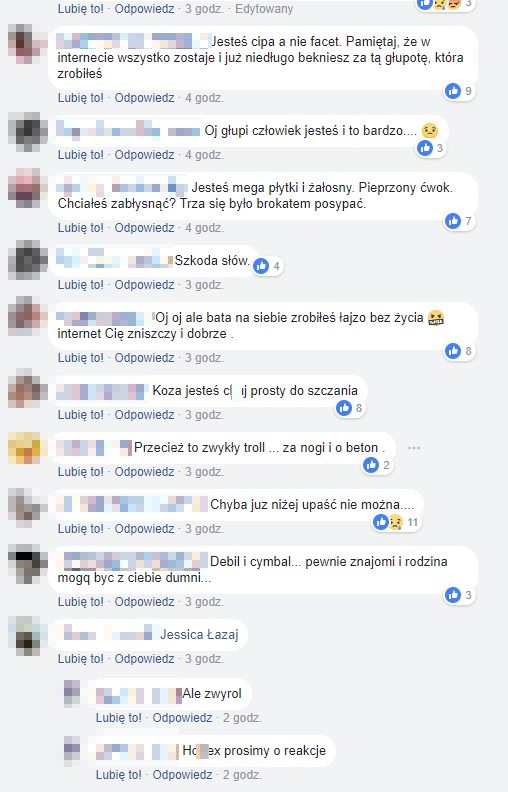Open reactions on the 'Debil i cymbal' comment

(x=459, y=595)
